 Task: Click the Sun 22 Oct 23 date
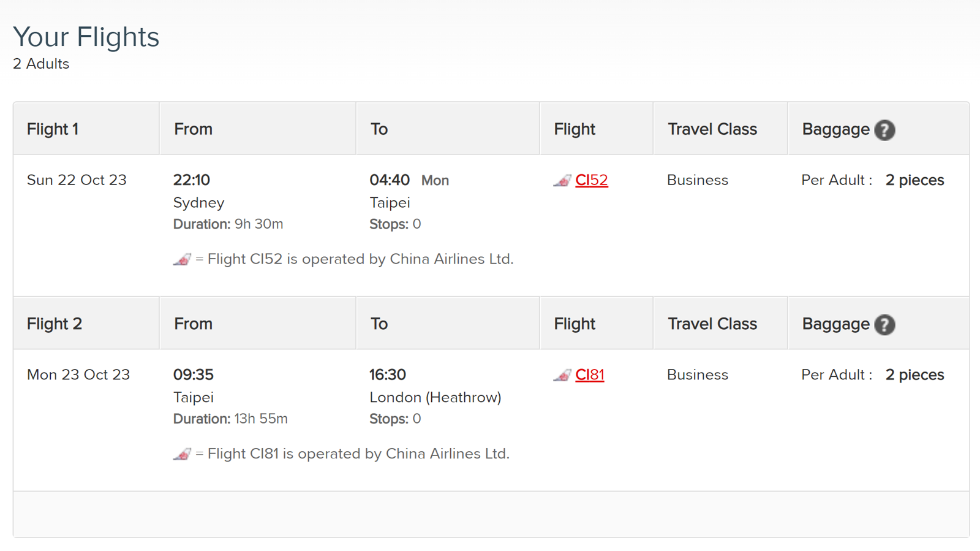click(77, 180)
